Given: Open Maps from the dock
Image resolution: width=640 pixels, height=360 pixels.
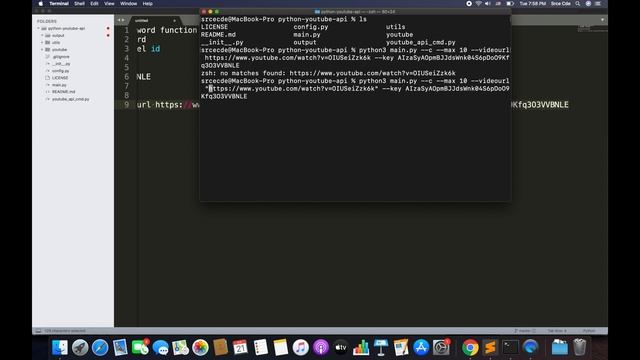Looking at the screenshot, I should (x=180, y=347).
